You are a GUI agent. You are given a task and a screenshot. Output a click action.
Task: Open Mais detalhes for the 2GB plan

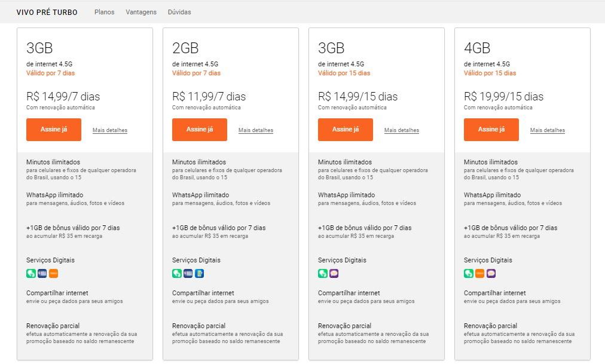(x=256, y=130)
